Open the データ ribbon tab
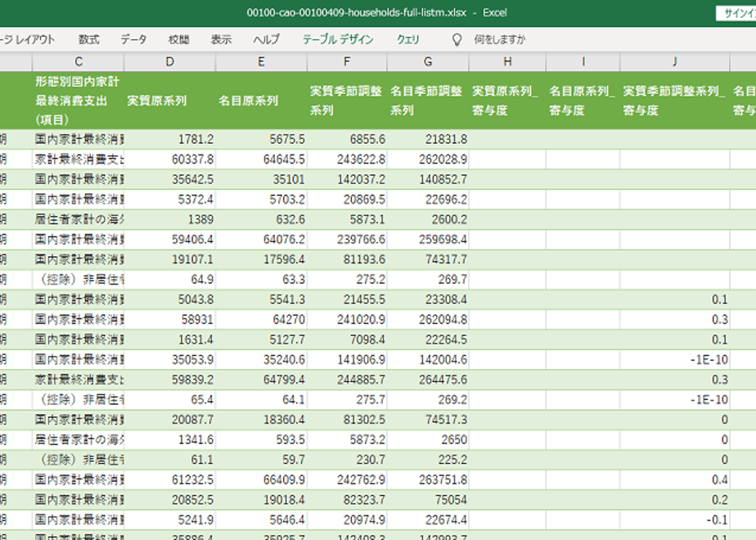The height and width of the screenshot is (540, 756). pyautogui.click(x=133, y=39)
